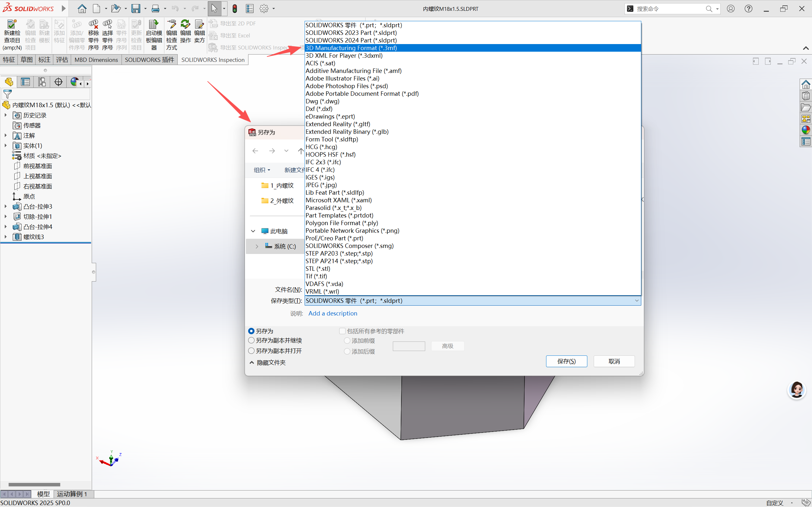Click 编辑卖方 ribbon tool

point(199,31)
